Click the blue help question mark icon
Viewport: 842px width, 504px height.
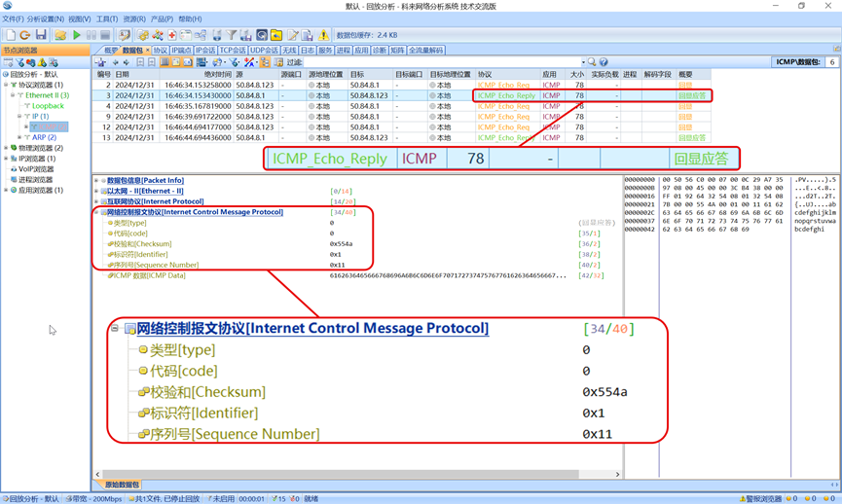pos(604,62)
